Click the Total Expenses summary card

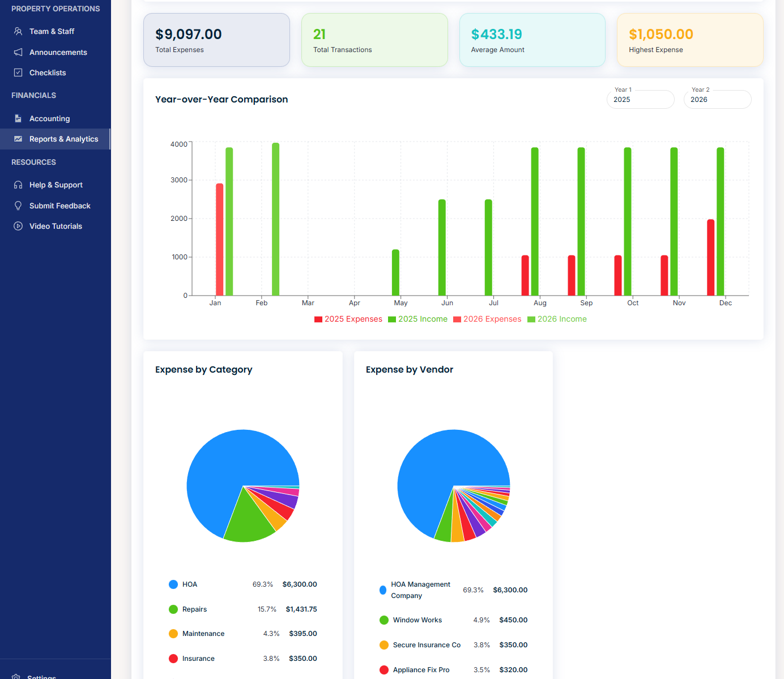[216, 40]
